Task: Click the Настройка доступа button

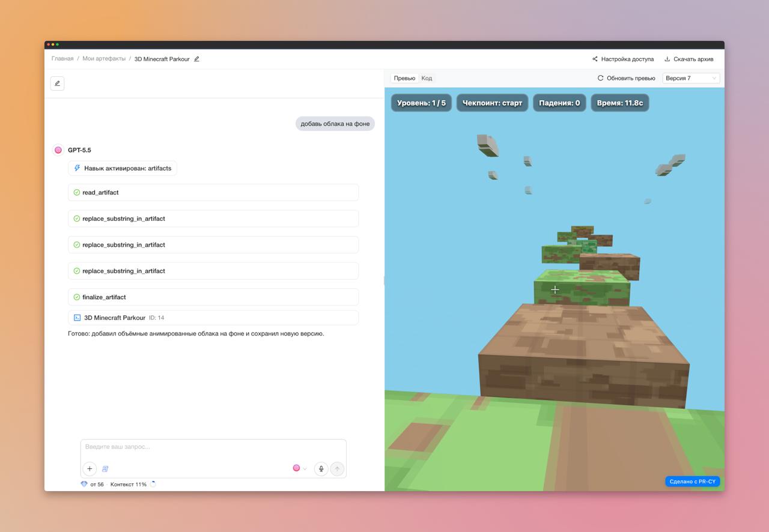Action: coord(623,59)
